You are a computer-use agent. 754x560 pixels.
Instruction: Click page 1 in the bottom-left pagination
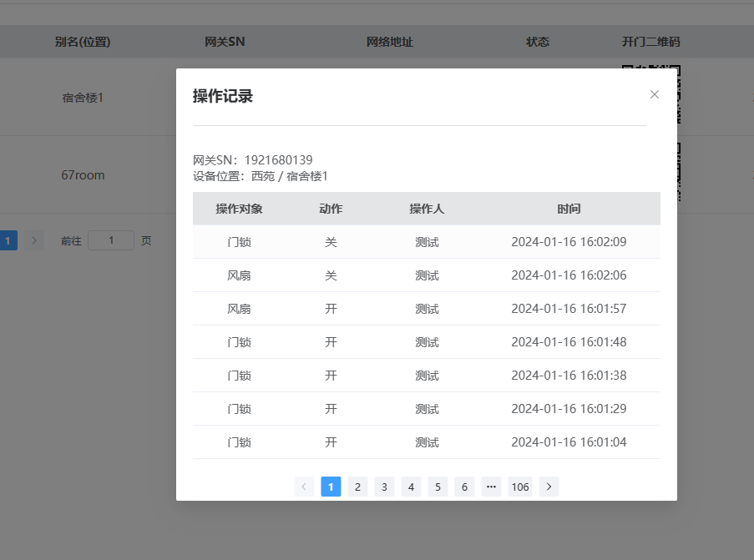coord(8,240)
